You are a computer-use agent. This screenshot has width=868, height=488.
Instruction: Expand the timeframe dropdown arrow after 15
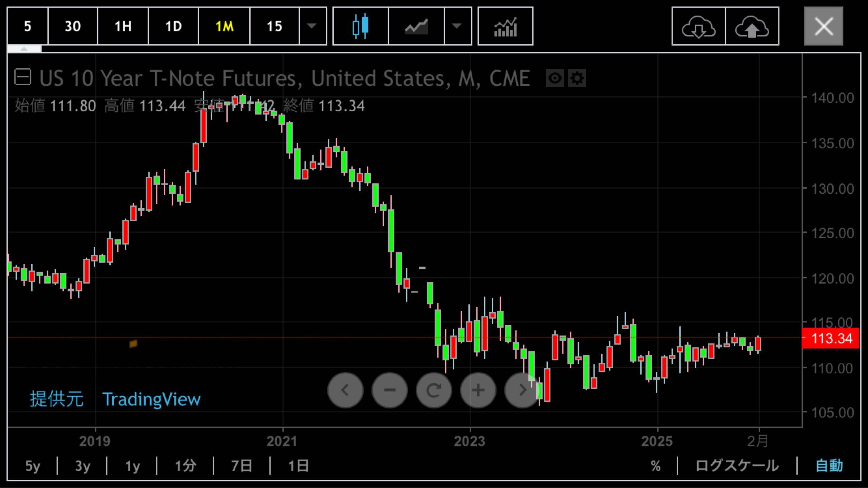pyautogui.click(x=312, y=26)
